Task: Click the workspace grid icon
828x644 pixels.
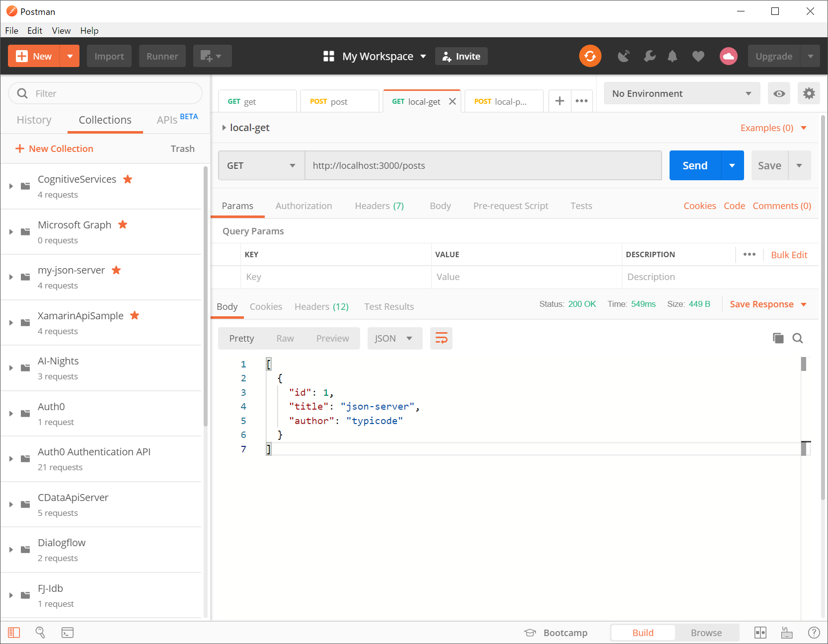Action: point(328,56)
